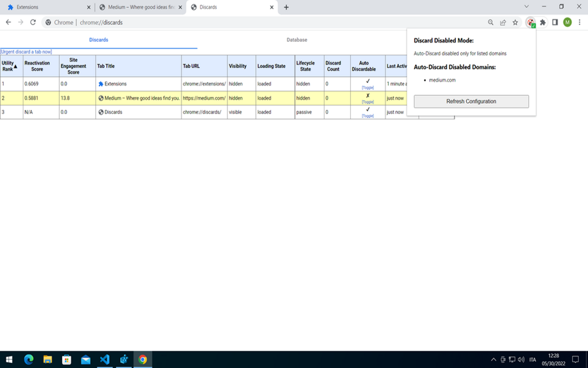
Task: Click the Tab URL column header
Action: (x=204, y=66)
